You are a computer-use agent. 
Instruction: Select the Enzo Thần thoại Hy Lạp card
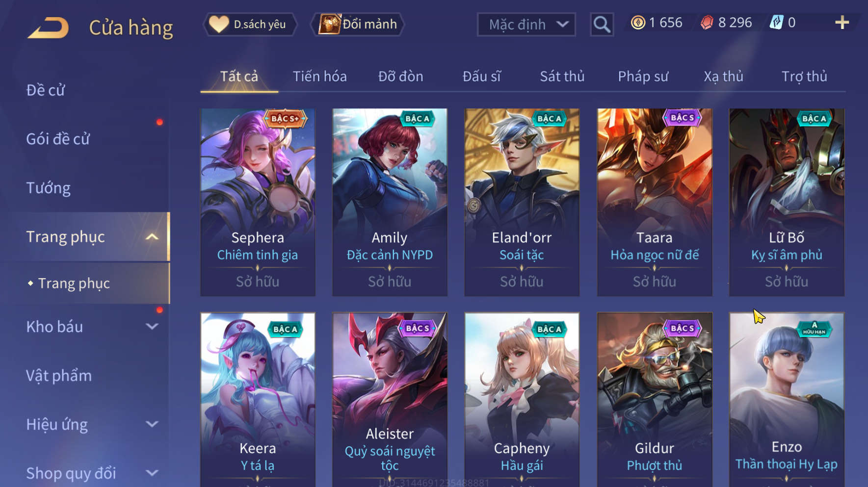point(787,400)
